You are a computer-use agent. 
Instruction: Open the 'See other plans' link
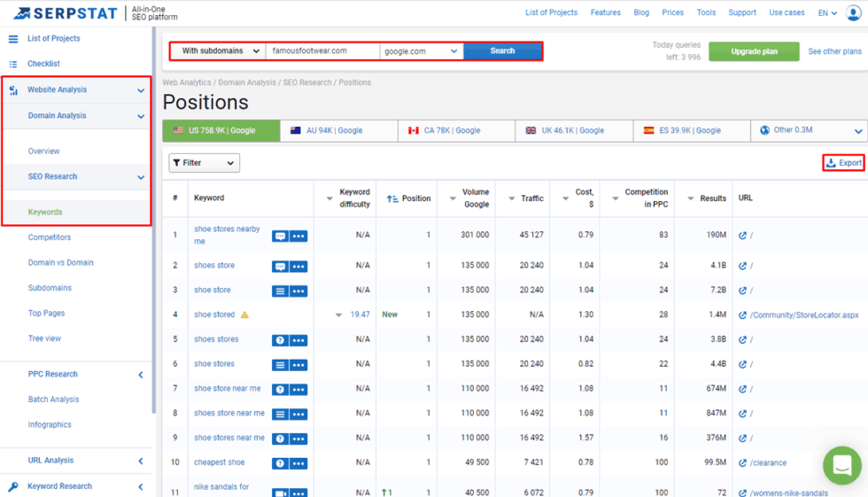pos(834,51)
